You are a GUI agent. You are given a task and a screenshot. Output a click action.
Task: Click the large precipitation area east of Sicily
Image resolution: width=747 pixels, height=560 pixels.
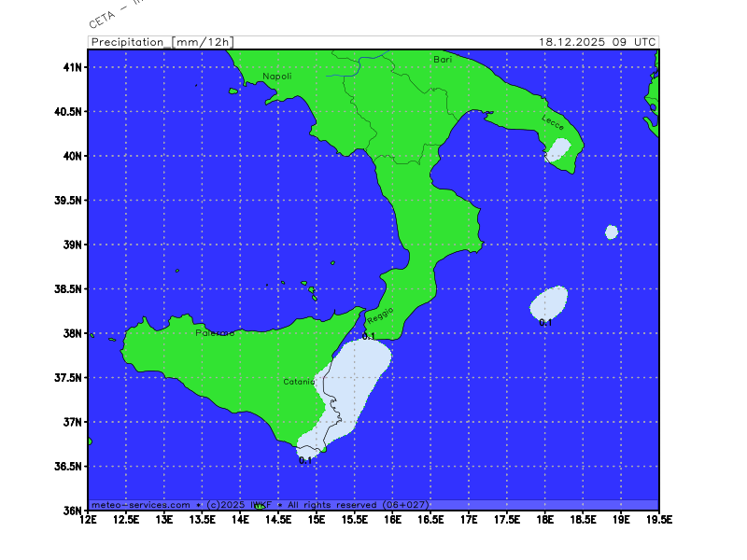point(357,383)
